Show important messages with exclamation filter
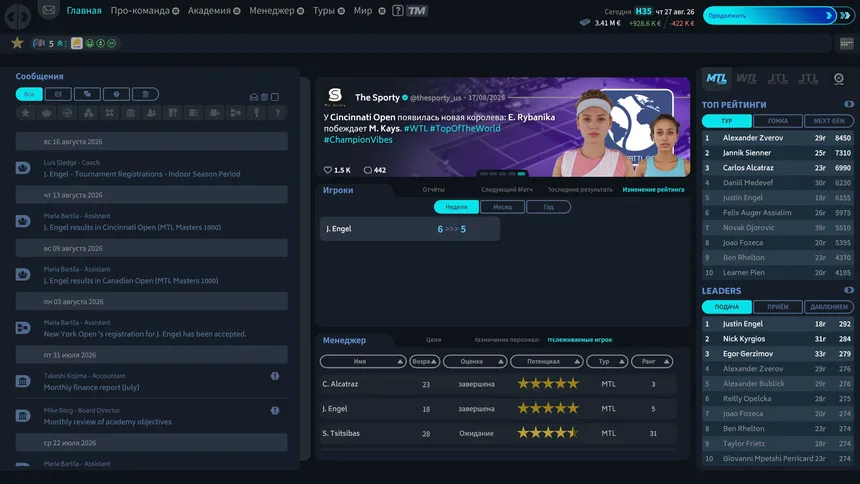This screenshot has width=860, height=484. tap(116, 94)
